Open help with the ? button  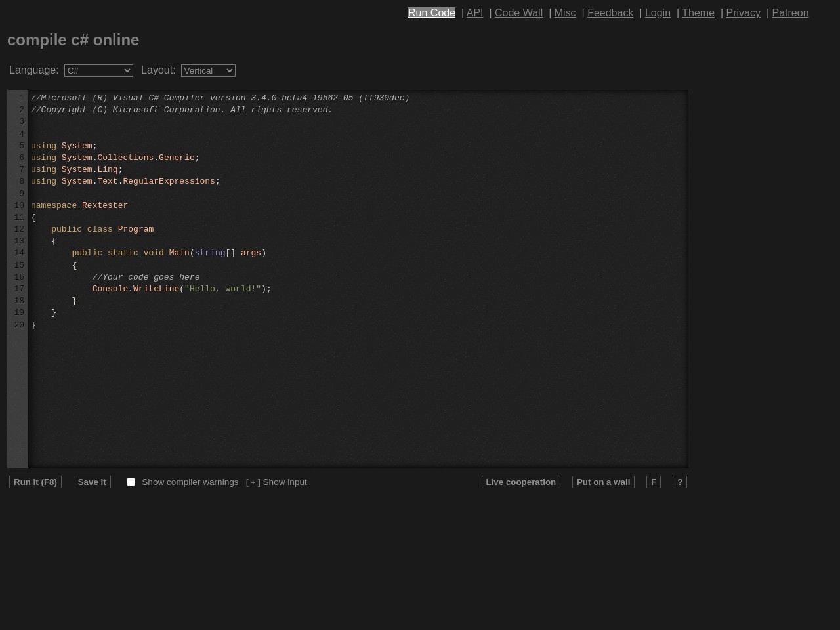pyautogui.click(x=679, y=482)
